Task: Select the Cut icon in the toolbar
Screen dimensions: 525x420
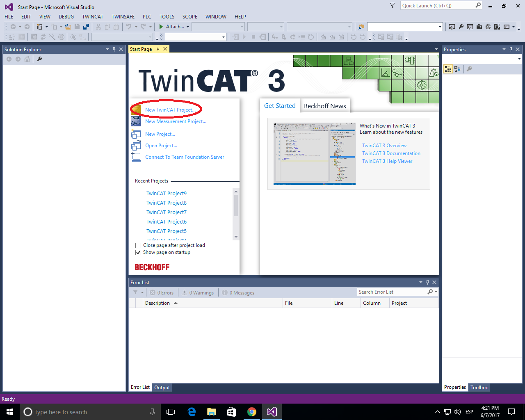Action: (x=98, y=26)
